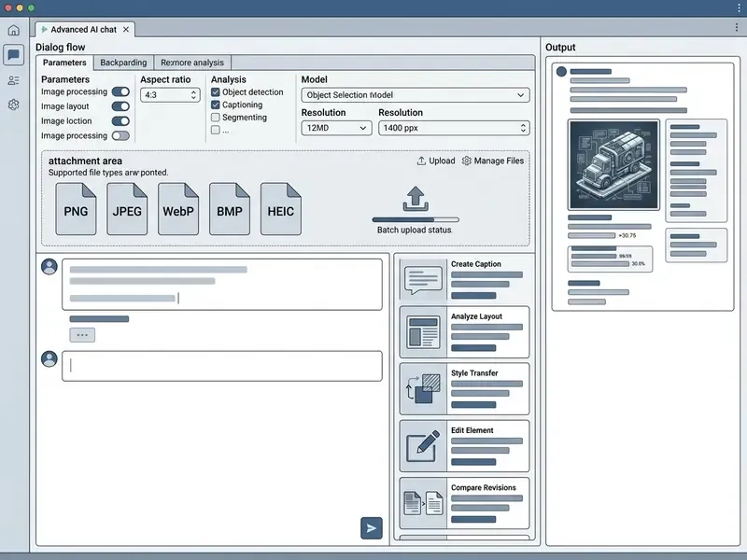This screenshot has width=747, height=560.
Task: Open the kebab menu in tab bar
Action: (x=737, y=28)
